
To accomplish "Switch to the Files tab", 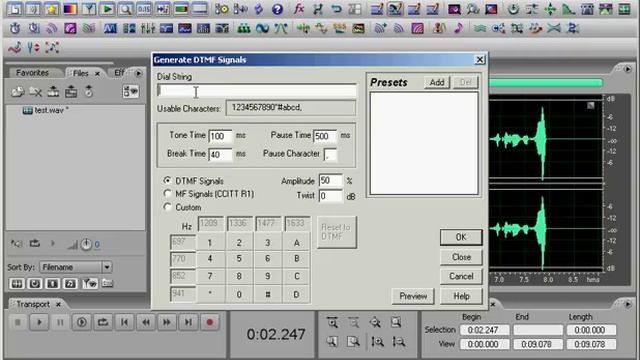I will [x=80, y=73].
